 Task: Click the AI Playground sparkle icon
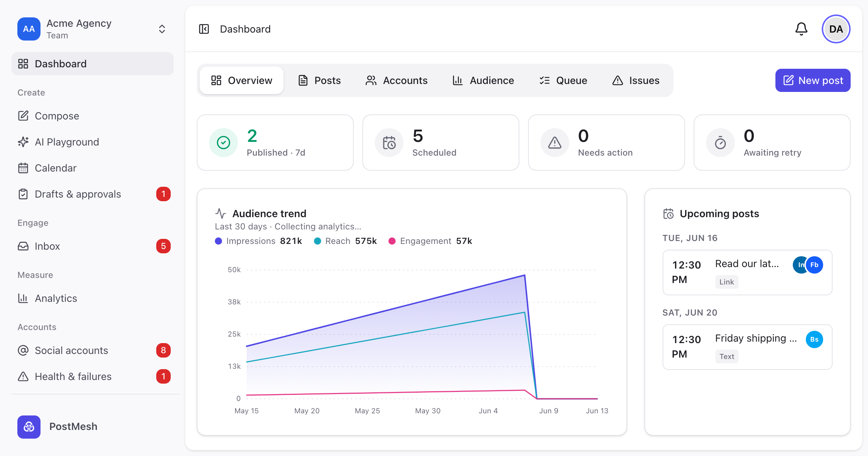(23, 142)
